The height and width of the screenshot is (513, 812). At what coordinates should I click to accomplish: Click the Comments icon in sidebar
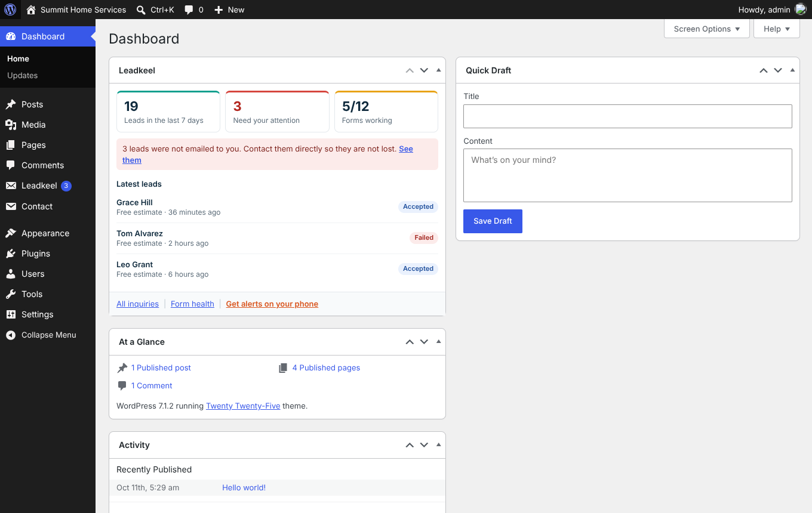(x=11, y=165)
